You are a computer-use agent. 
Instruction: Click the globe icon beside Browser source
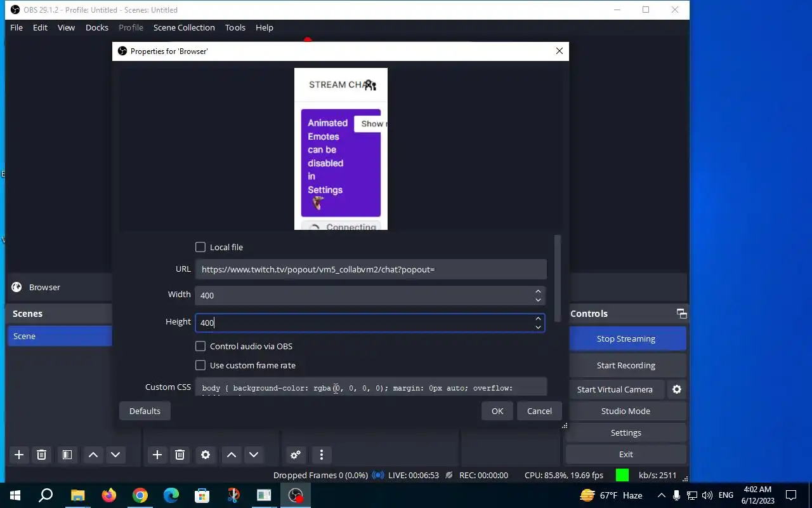coord(17,287)
